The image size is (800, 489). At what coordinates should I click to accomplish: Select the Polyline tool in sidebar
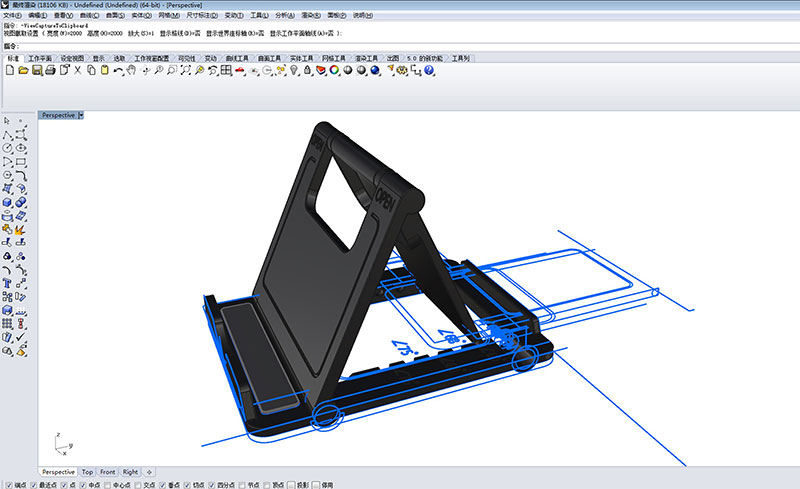pyautogui.click(x=8, y=134)
